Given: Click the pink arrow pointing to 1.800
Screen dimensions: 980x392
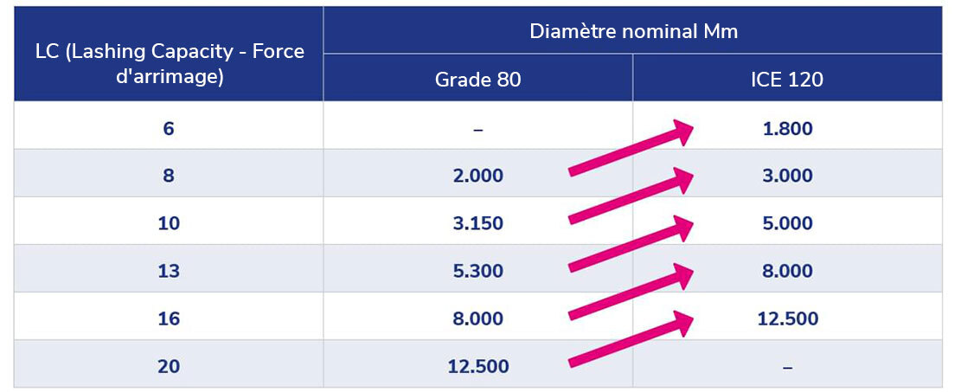Looking at the screenshot, I should click(x=631, y=148).
